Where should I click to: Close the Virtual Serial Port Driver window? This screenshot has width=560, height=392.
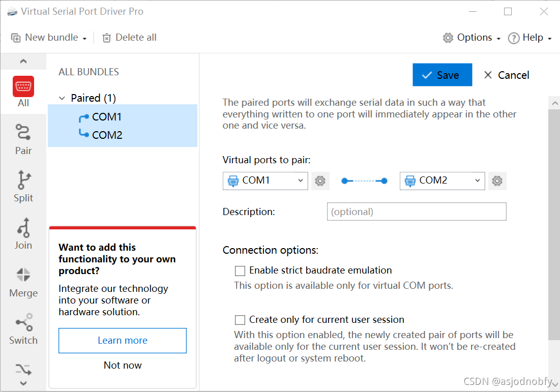coord(544,12)
